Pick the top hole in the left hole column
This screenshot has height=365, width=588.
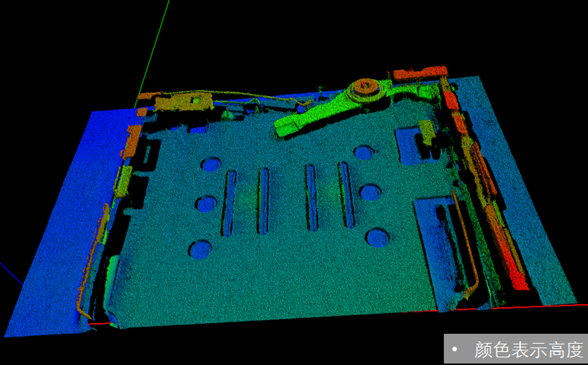[210, 165]
